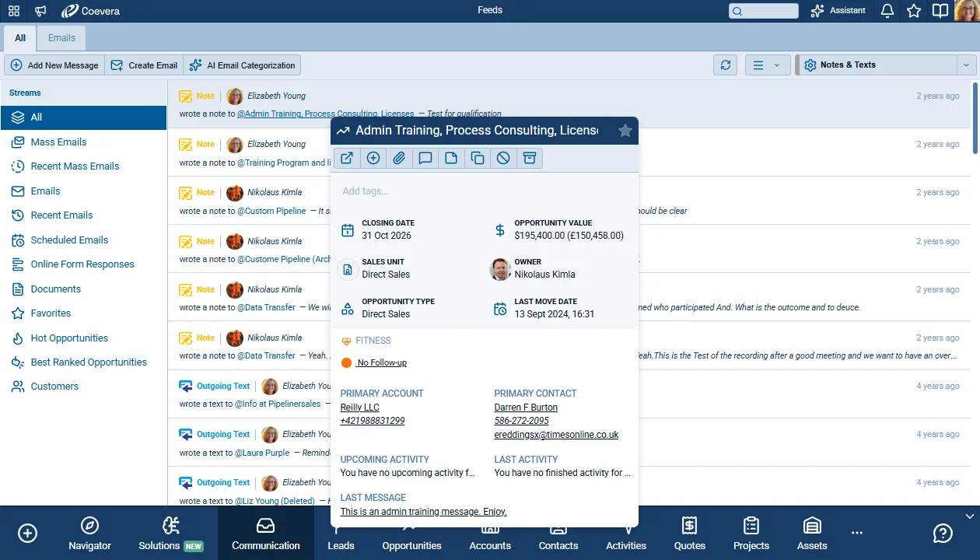
Task: Refresh the feed list
Action: (x=726, y=65)
